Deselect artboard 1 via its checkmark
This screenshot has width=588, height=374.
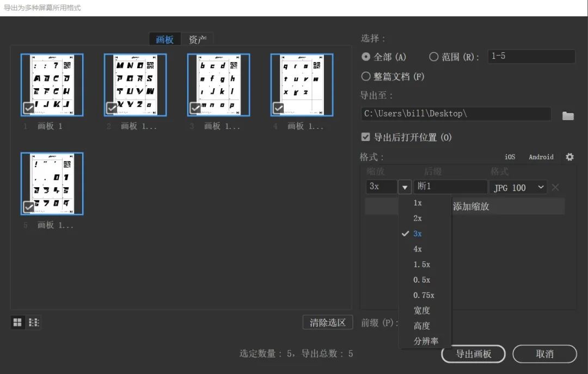click(29, 108)
